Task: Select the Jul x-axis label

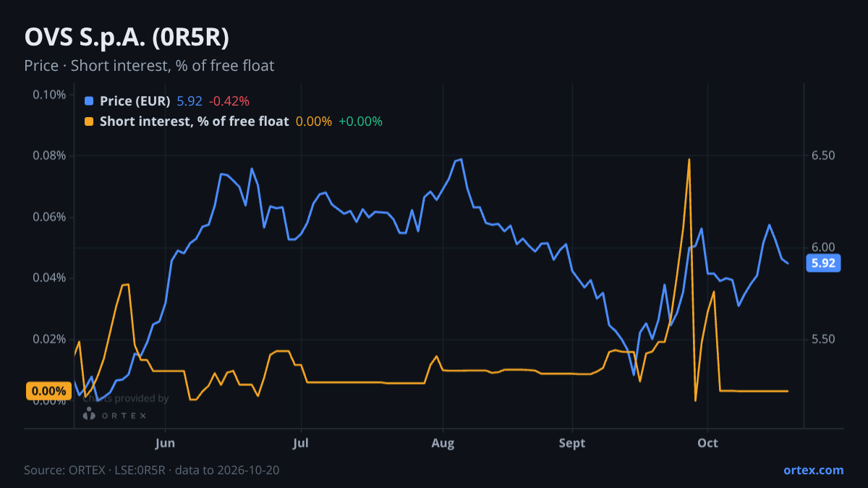Action: 301,442
